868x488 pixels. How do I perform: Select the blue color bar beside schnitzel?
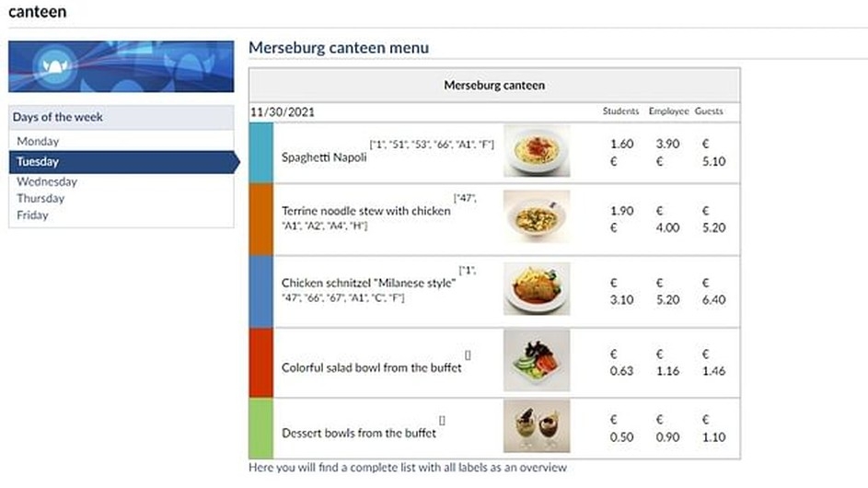pyautogui.click(x=261, y=291)
